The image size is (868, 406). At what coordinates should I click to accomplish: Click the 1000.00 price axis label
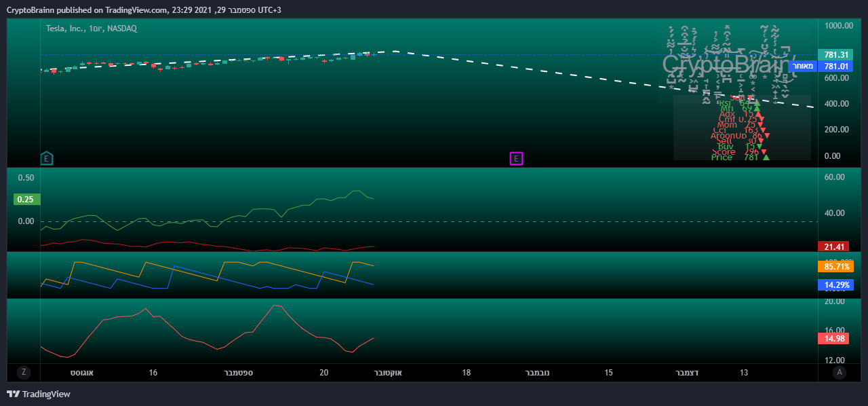coord(839,25)
